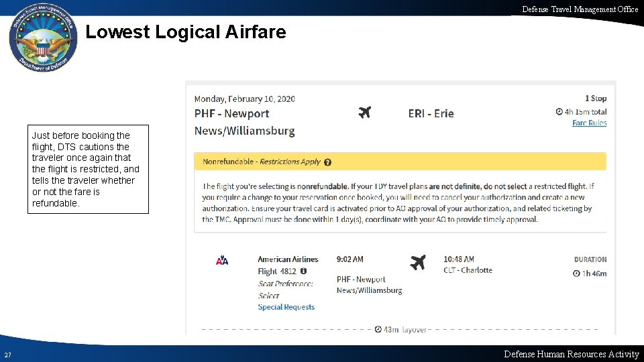This screenshot has height=362, width=644.
Task: Click the PHF - Newport News/Williamsburg origin heading
Action: pos(245,122)
